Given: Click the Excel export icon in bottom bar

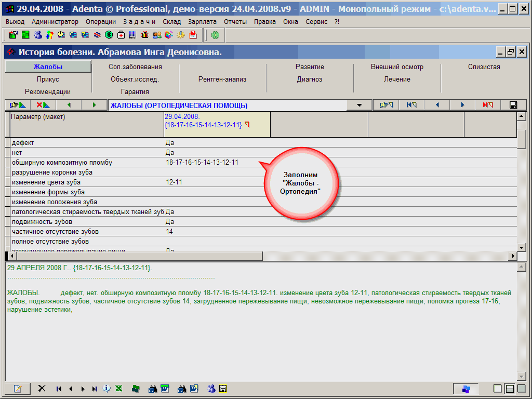Looking at the screenshot, I should 118,389.
